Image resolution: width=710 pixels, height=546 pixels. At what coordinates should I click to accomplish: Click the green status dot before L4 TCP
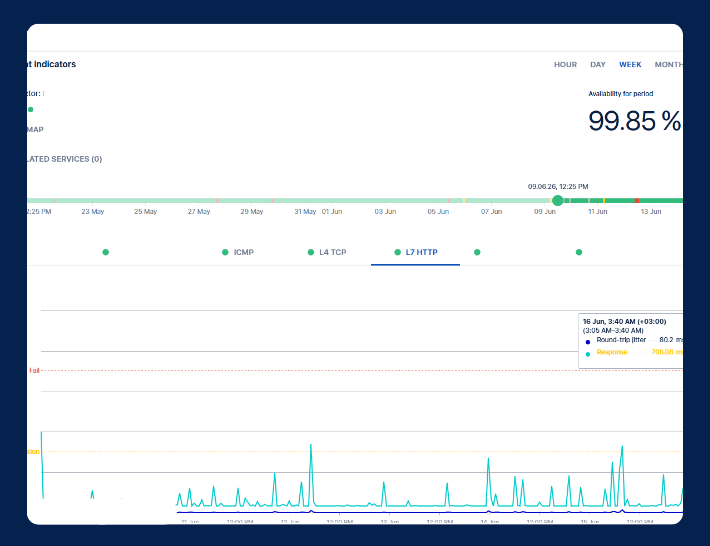[x=311, y=252]
